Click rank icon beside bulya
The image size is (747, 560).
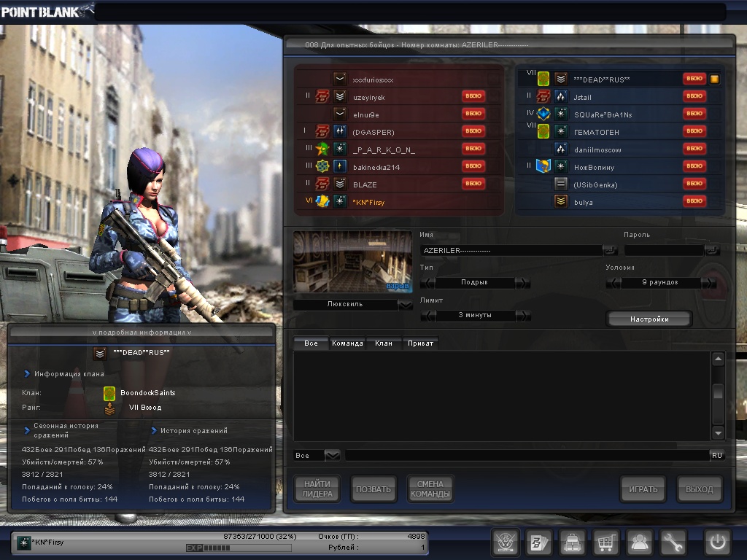point(561,201)
